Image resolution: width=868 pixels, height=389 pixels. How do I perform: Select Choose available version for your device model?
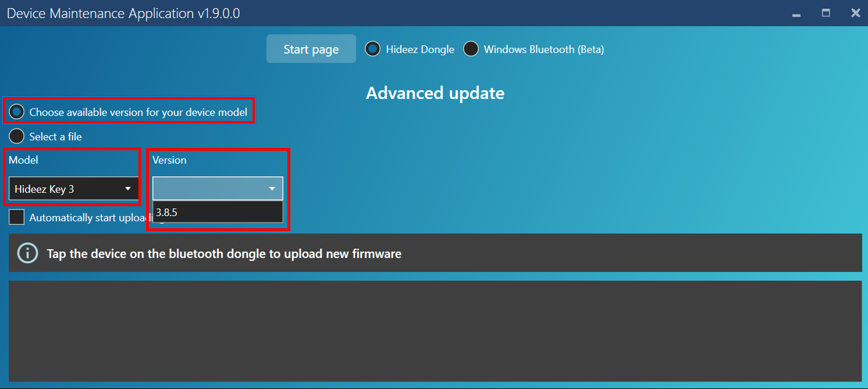(17, 112)
